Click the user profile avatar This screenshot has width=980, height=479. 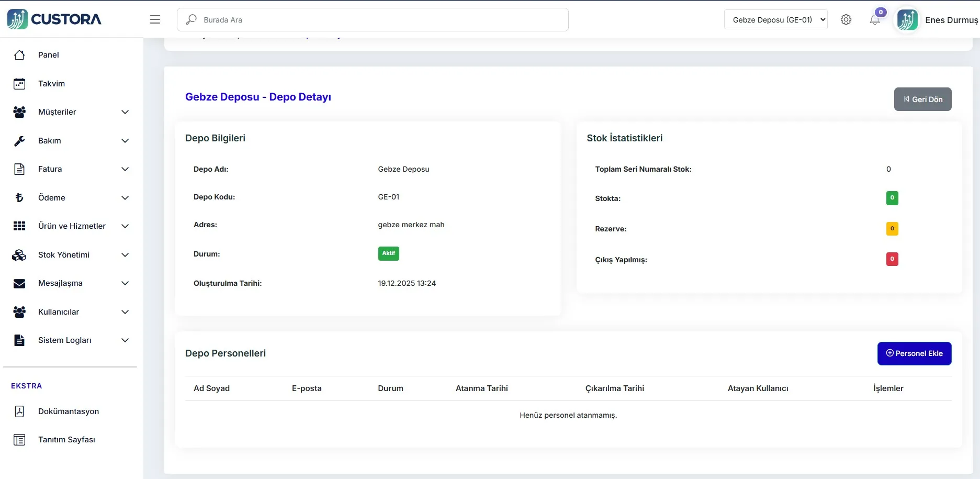point(907,20)
